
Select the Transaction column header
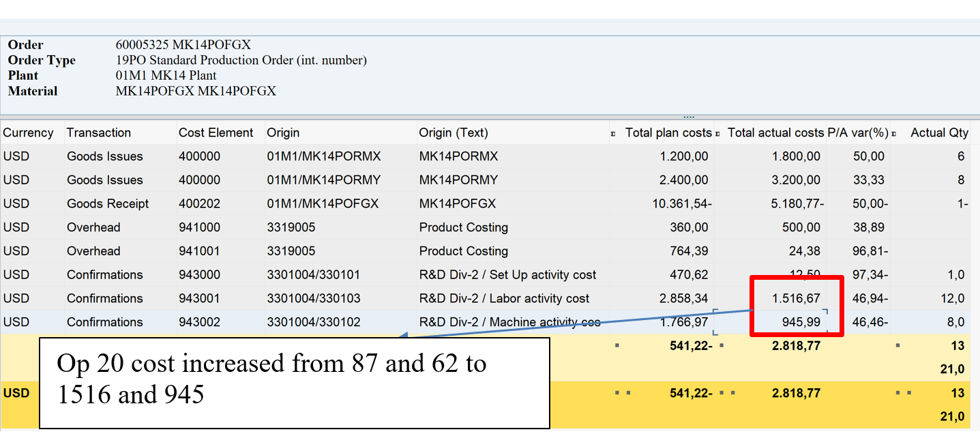(x=99, y=133)
